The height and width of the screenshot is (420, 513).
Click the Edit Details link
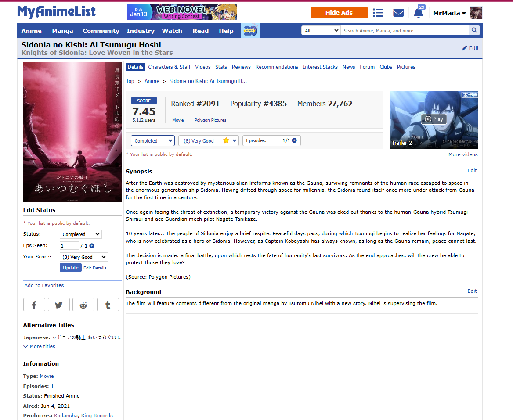pos(95,268)
